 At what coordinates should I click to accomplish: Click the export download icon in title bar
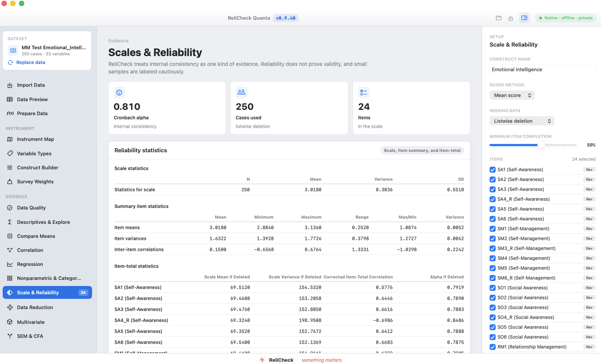pyautogui.click(x=511, y=18)
